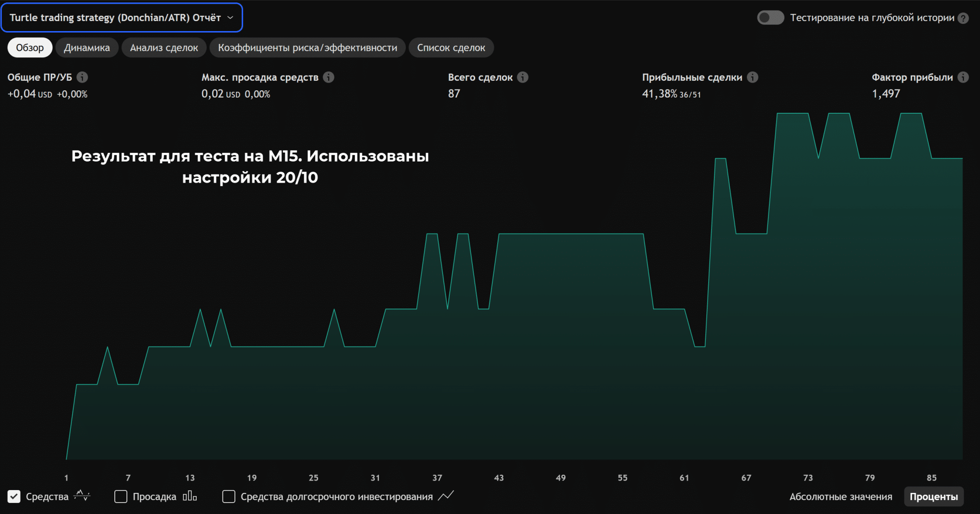980x514 pixels.
Task: Click the line icon after Средства долгосрочного инвестирования
Action: click(x=445, y=496)
